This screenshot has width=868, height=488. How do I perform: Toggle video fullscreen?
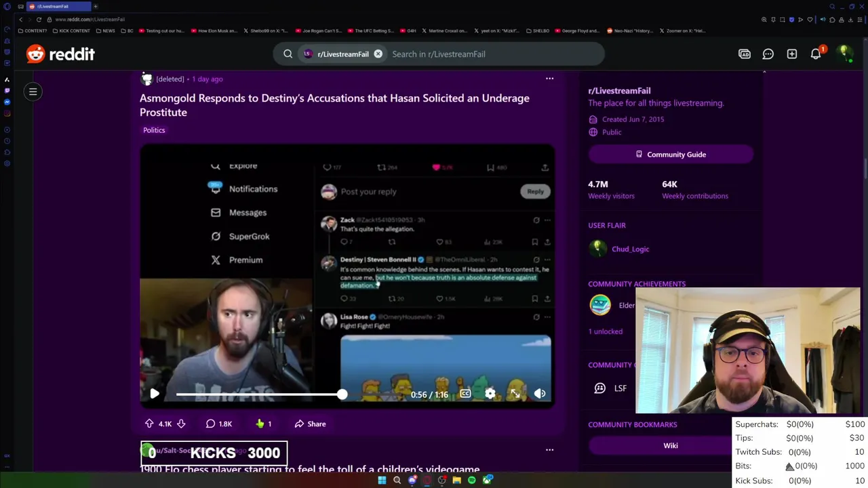pos(515,394)
